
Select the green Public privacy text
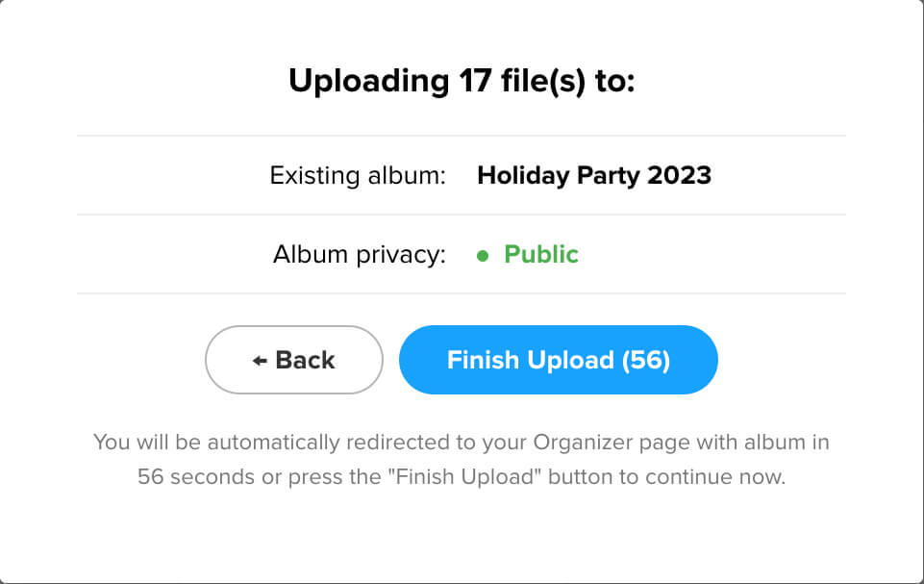coord(541,255)
